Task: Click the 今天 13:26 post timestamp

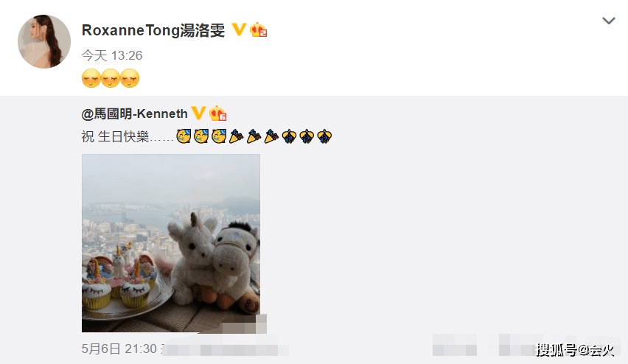Action: (x=112, y=55)
